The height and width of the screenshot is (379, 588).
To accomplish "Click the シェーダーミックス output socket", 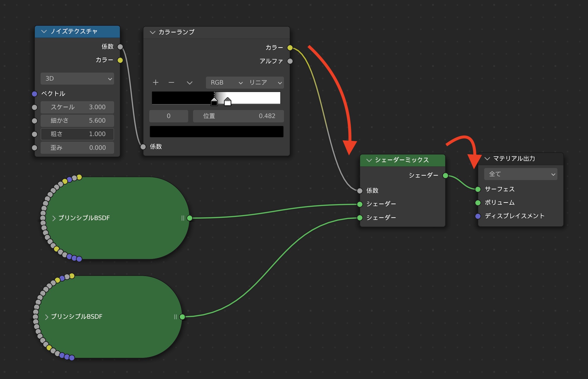I will pyautogui.click(x=445, y=176).
